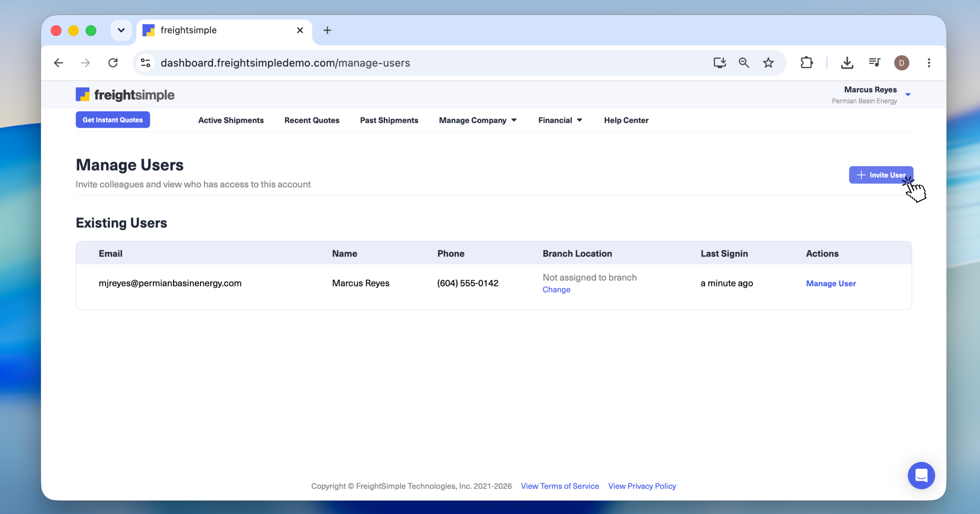Open the extensions puzzle icon
This screenshot has height=514, width=980.
click(806, 63)
